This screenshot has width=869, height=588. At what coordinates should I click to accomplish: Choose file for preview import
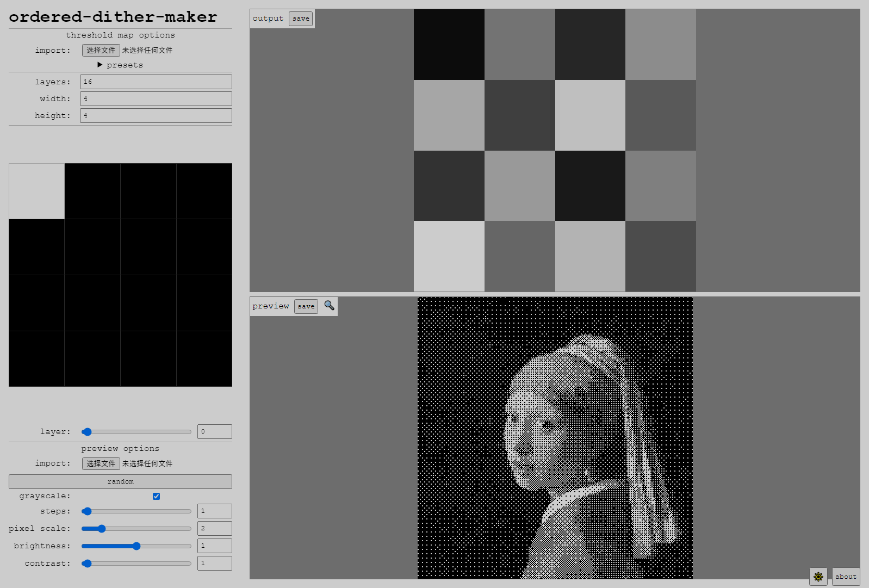(x=101, y=463)
